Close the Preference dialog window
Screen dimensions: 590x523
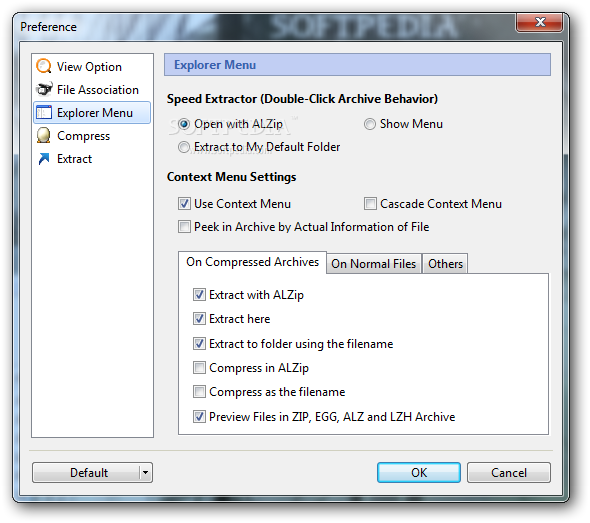(x=540, y=22)
